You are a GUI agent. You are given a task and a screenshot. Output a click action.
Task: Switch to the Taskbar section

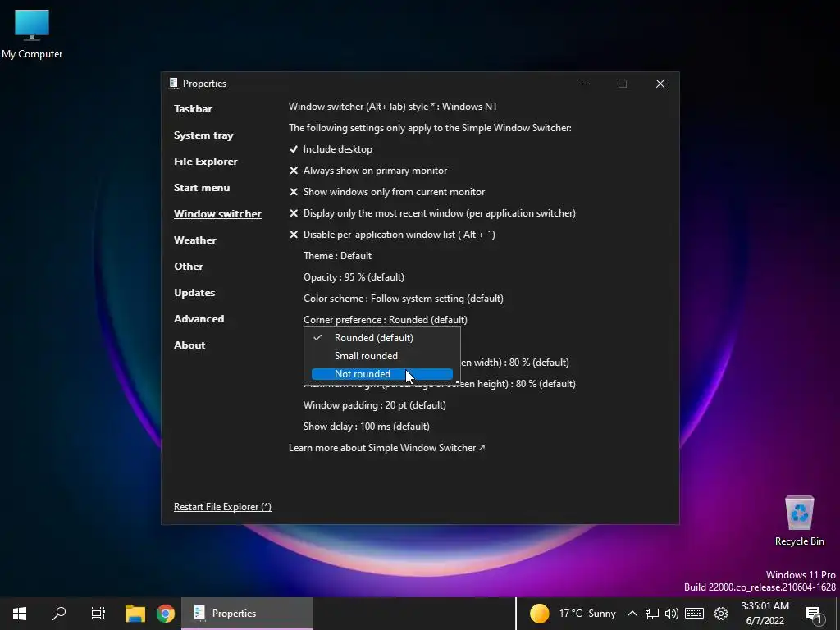point(193,109)
